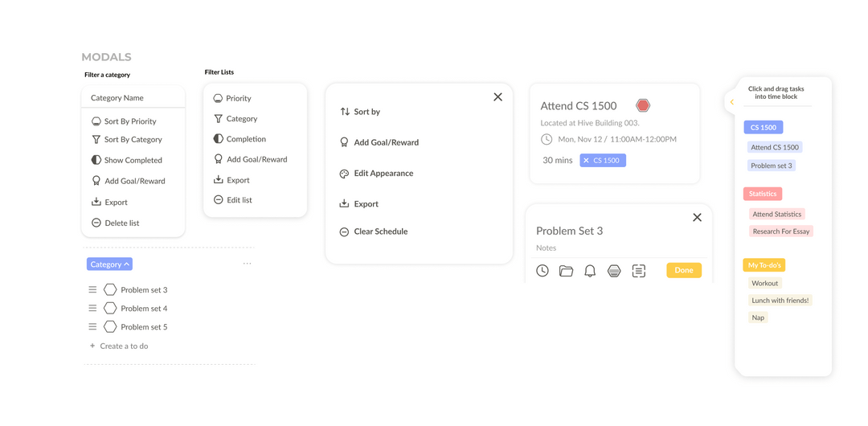Click the Nap task chip

click(758, 317)
